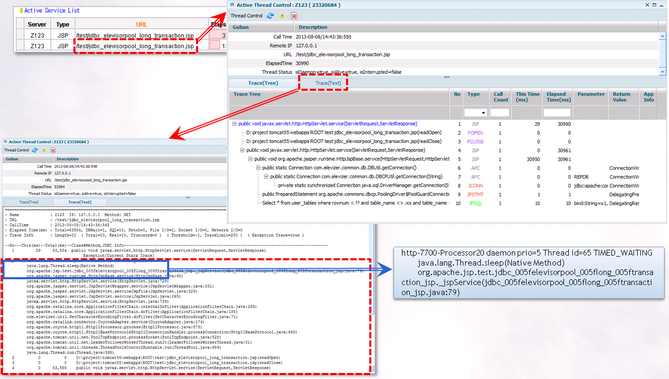
Task: Click Thread Control label in Trace(Text) window
Action: coord(17,150)
